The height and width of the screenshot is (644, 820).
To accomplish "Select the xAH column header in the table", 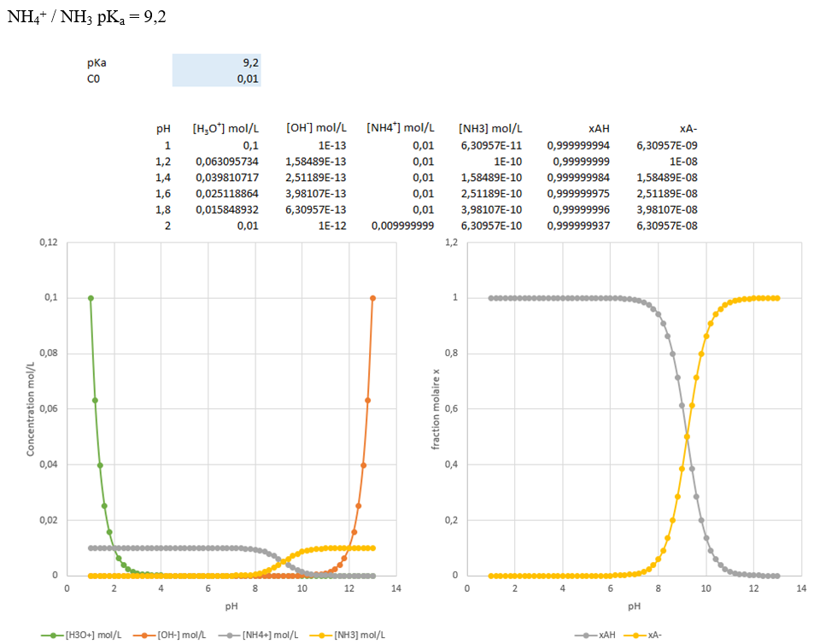I will tap(599, 128).
